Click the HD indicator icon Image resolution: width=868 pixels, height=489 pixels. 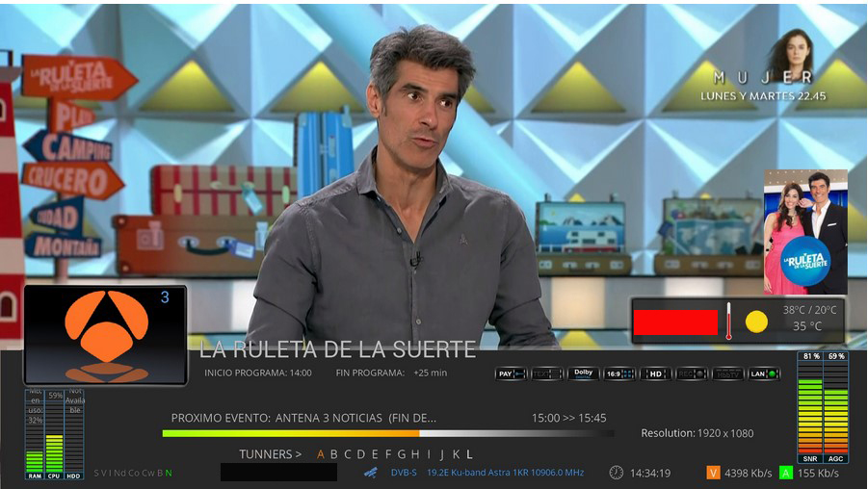click(655, 373)
